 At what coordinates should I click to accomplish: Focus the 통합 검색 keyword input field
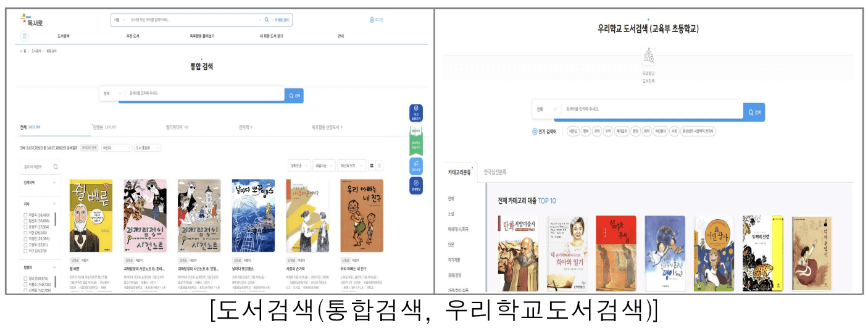point(204,93)
